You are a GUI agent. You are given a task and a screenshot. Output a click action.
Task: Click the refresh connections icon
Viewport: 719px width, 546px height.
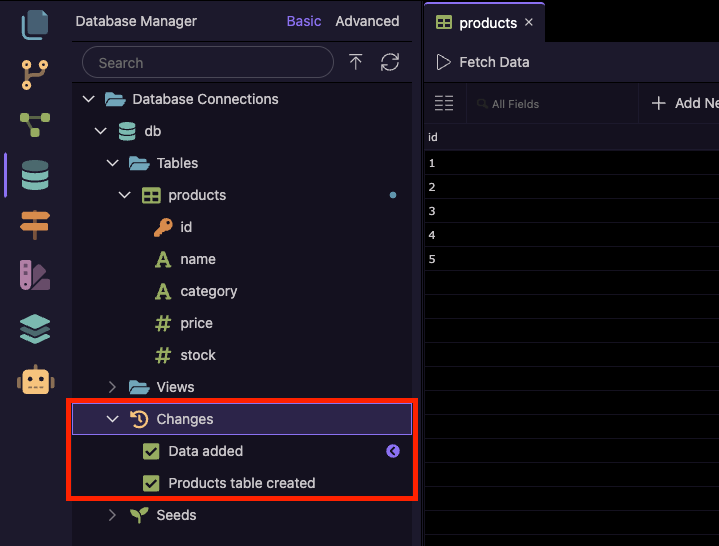[390, 62]
